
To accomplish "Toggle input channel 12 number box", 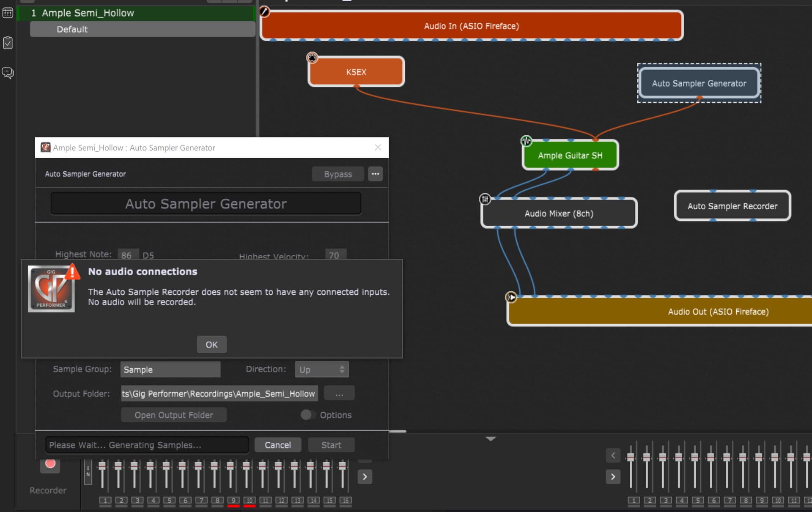I will click(281, 501).
